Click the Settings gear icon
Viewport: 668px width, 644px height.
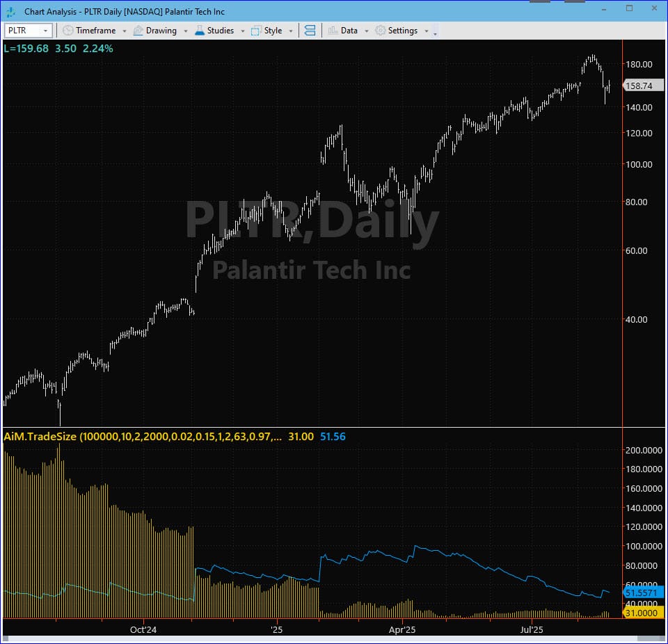(x=380, y=31)
